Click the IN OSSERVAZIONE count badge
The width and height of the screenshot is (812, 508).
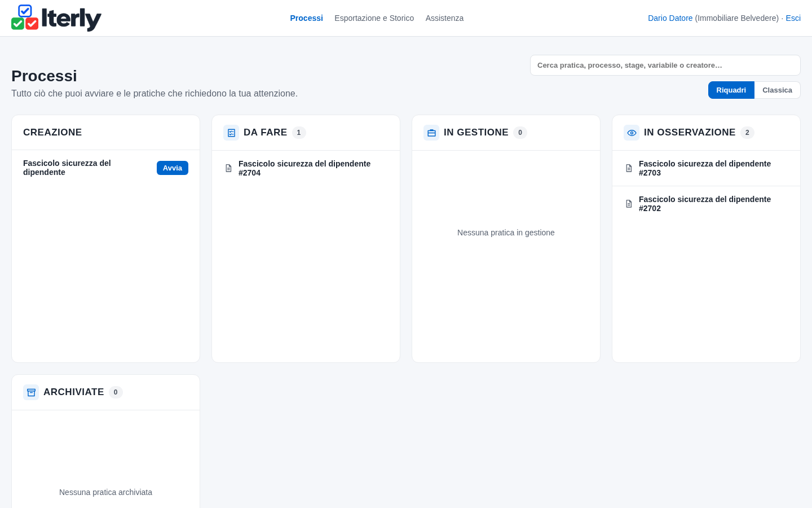[x=747, y=133]
